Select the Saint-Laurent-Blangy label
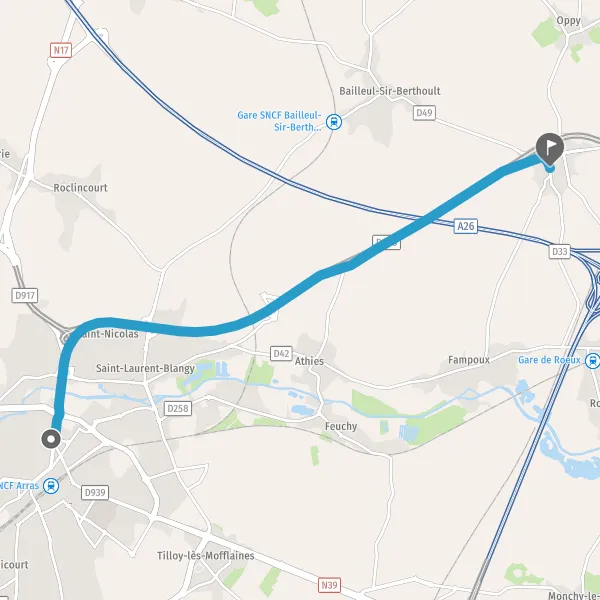This screenshot has height=600, width=600. (145, 368)
